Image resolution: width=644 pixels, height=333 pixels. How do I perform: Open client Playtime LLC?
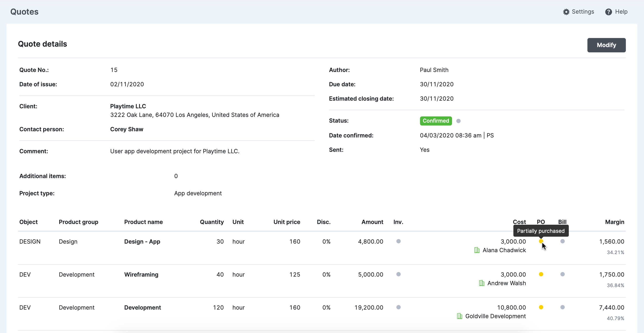pyautogui.click(x=128, y=106)
